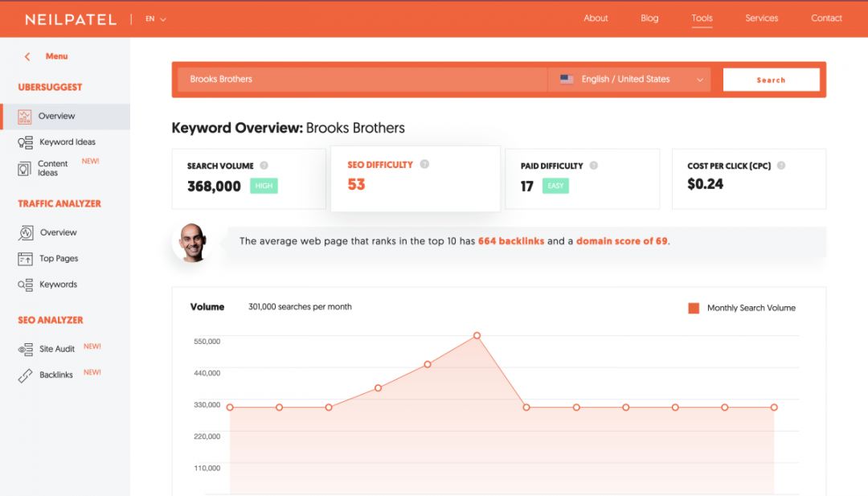The height and width of the screenshot is (496, 868).
Task: Open the Blog menu item
Action: 649,18
